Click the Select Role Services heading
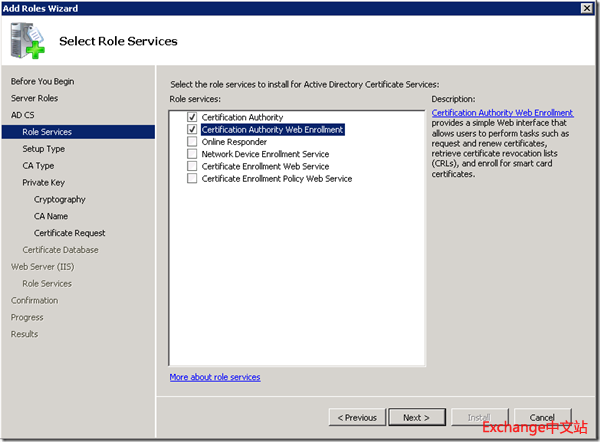The width and height of the screenshot is (600, 442). (x=118, y=41)
